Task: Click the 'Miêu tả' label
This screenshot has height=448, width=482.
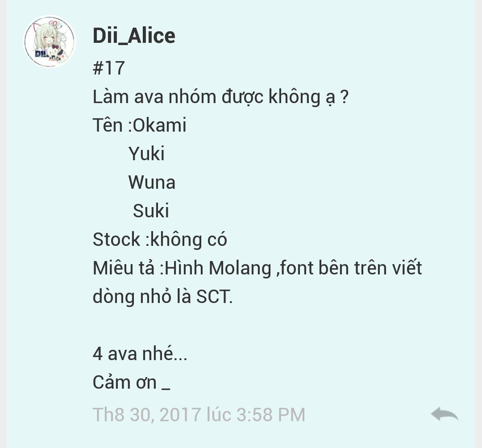Action: coord(124,268)
